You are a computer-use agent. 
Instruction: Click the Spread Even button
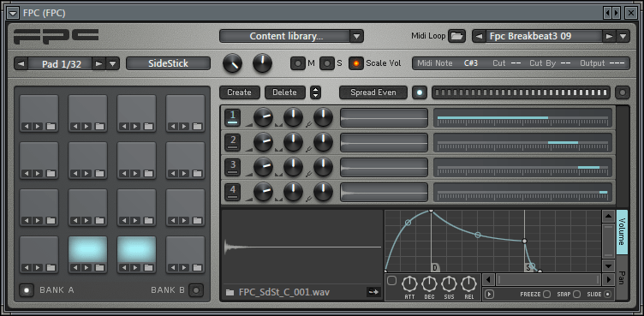(373, 92)
